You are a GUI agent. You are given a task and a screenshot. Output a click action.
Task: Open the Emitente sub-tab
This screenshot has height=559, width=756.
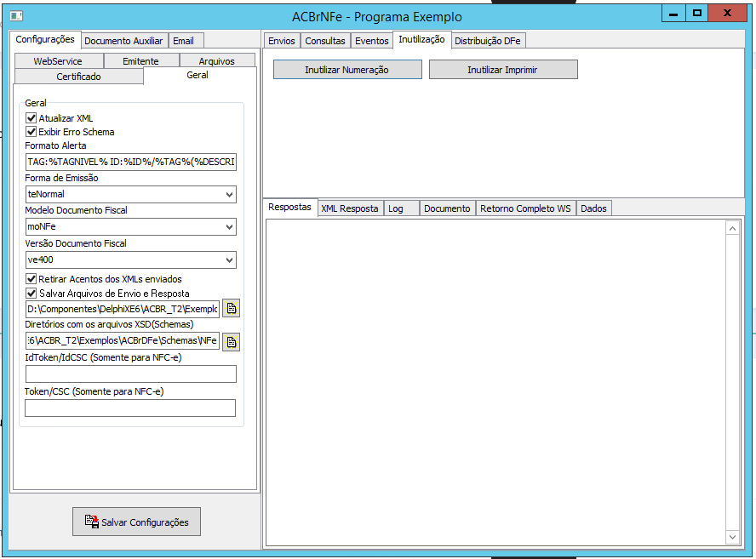click(140, 61)
